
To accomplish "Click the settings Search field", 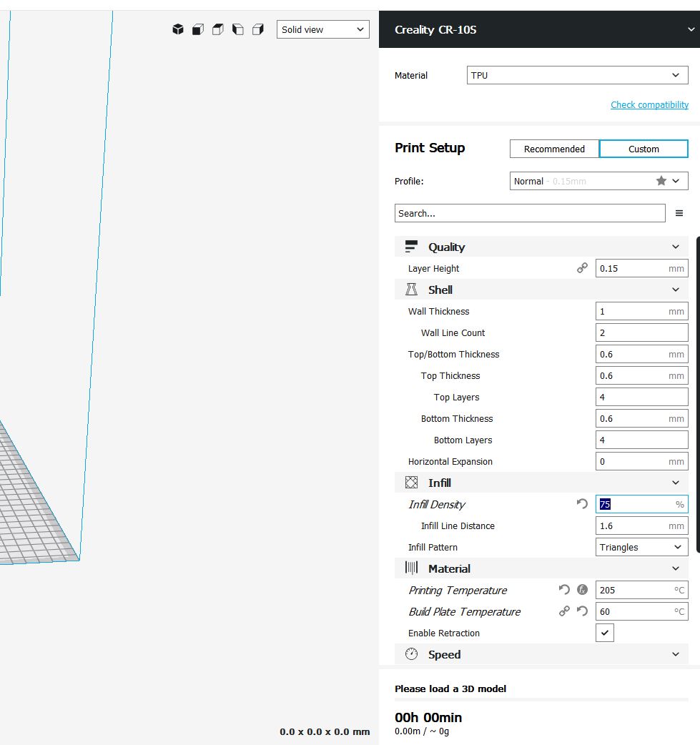I will click(x=529, y=213).
